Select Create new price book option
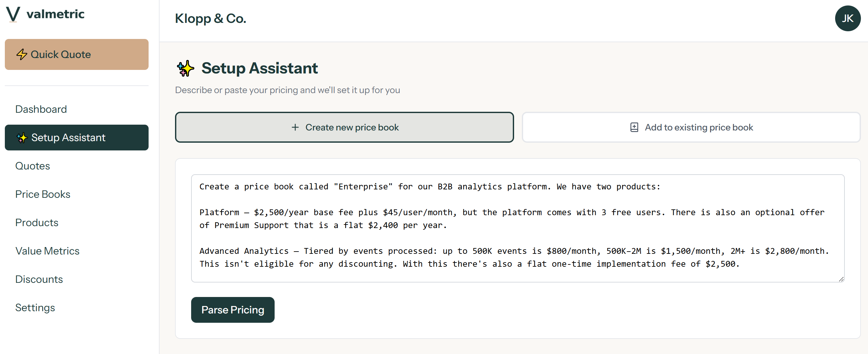Viewport: 868px width, 354px height. tap(344, 127)
